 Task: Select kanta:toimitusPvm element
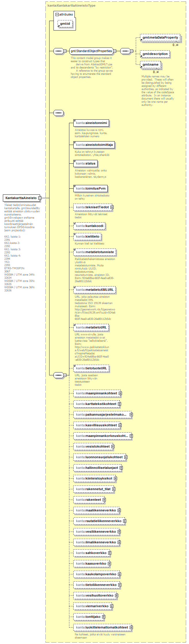[x=91, y=189]
